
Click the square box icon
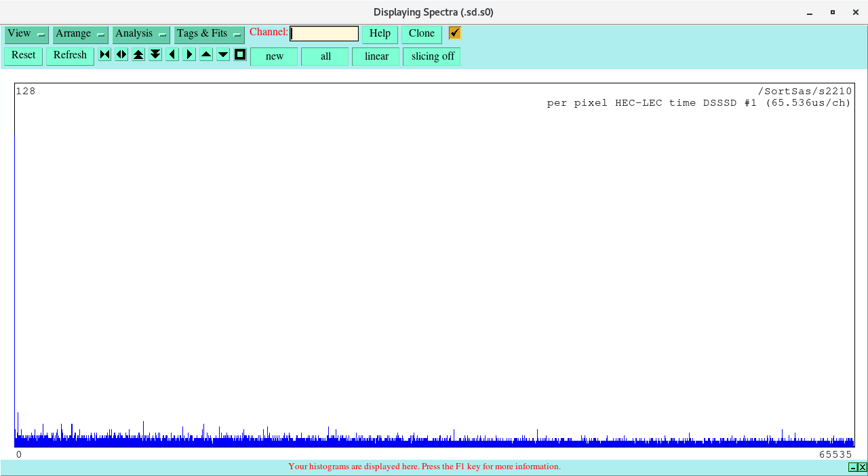point(240,54)
